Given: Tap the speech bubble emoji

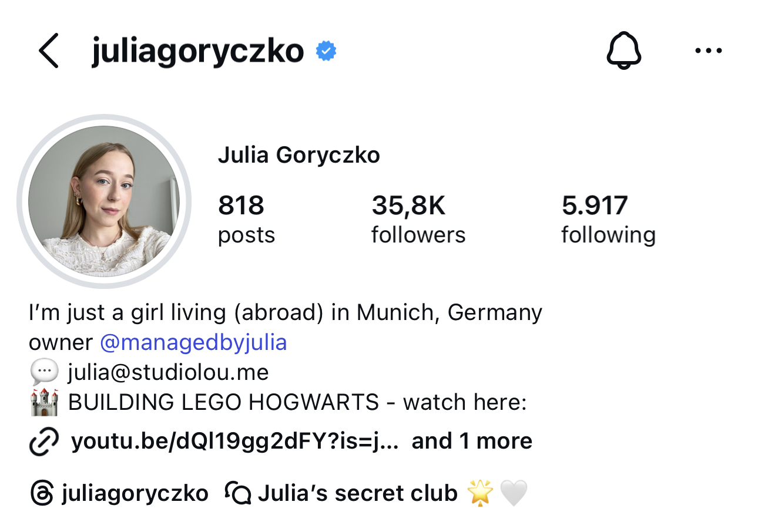Looking at the screenshot, I should [x=43, y=372].
